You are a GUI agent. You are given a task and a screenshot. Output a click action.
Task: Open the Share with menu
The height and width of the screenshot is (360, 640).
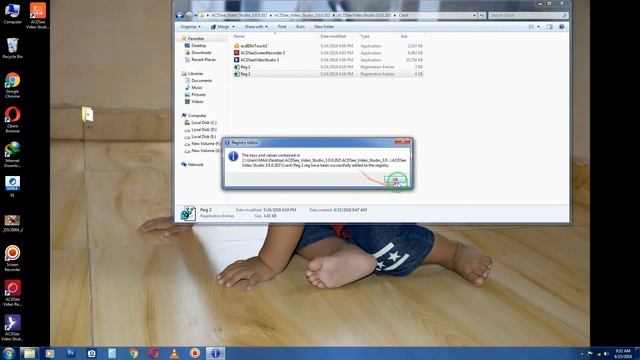(256, 27)
